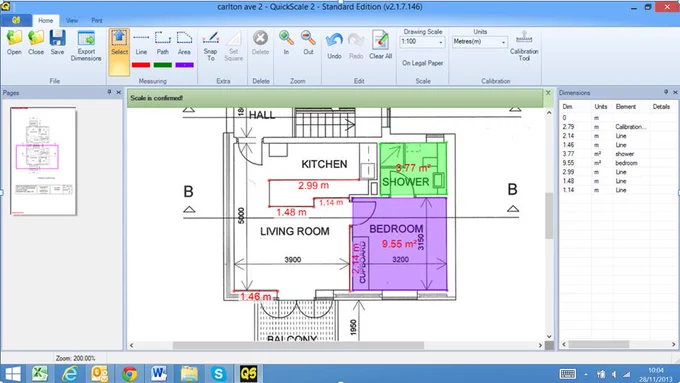Select the 1.46 Line dimension row
This screenshot has width=680, height=383.
point(619,145)
